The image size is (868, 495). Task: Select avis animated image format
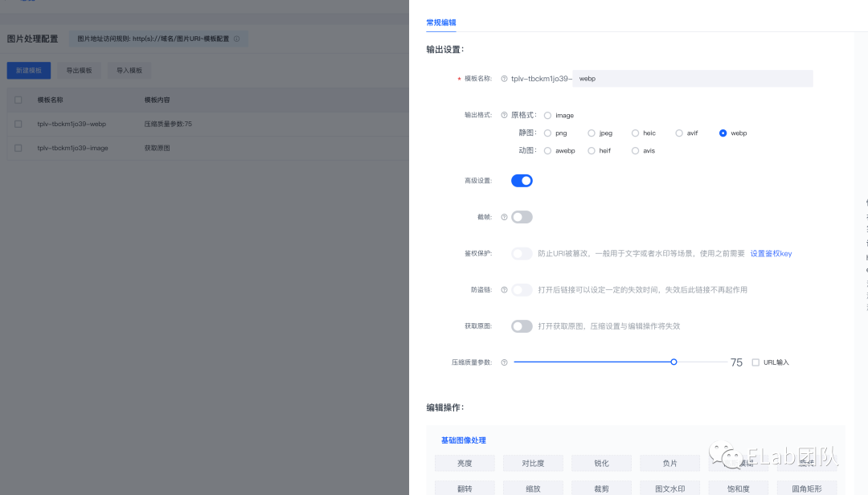635,150
